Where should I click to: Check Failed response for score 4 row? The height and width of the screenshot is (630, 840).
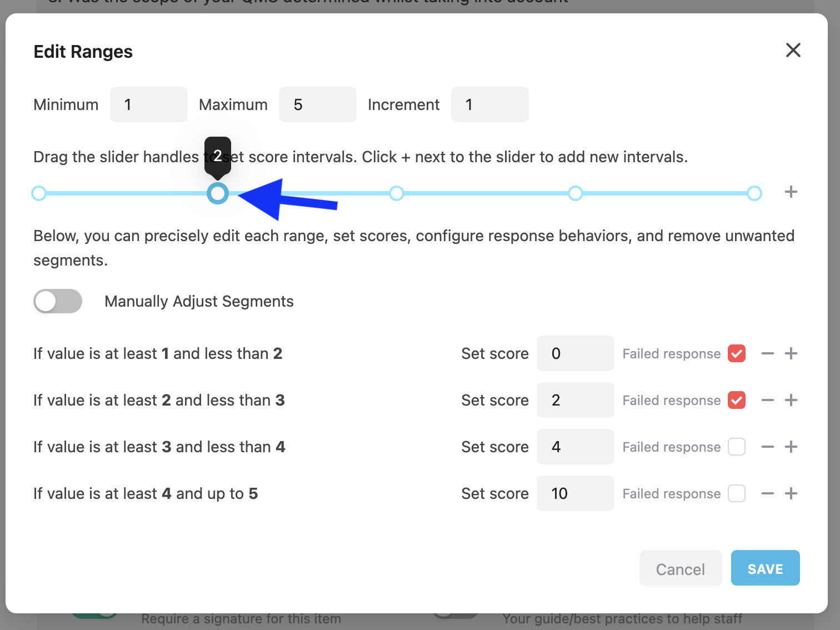[737, 447]
